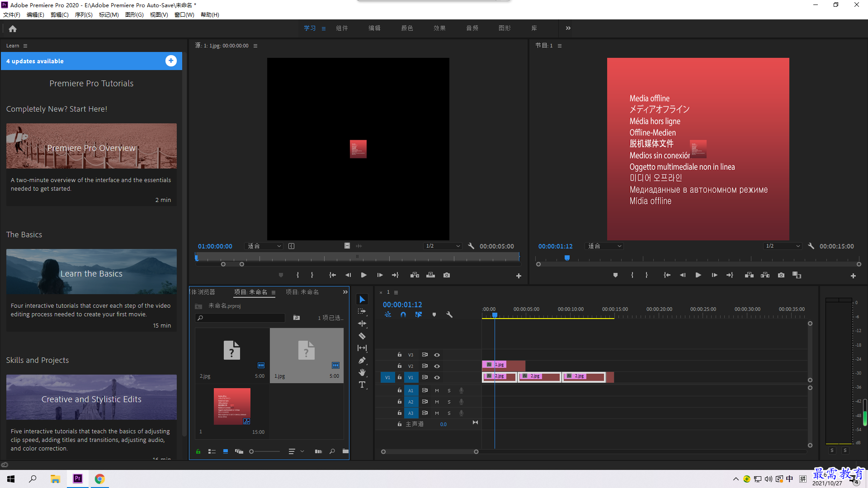Toggle Linked Selection in timeline
The width and height of the screenshot is (868, 488).
(x=419, y=314)
